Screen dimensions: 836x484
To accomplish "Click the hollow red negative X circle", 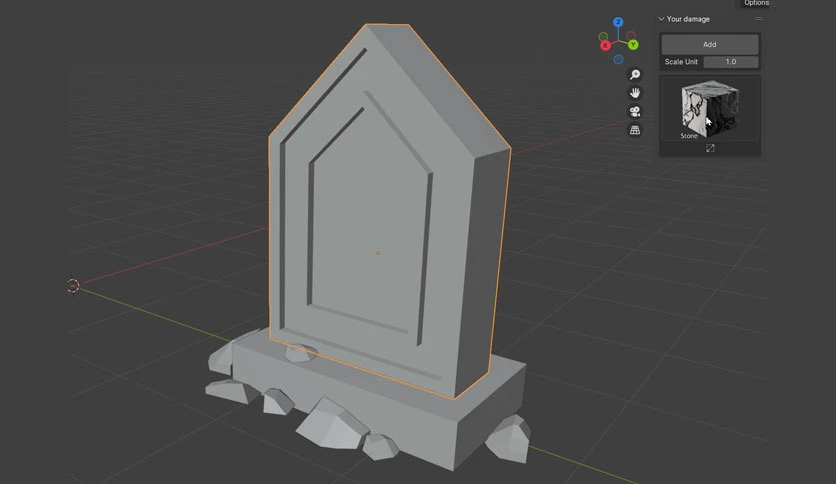I will tap(631, 36).
